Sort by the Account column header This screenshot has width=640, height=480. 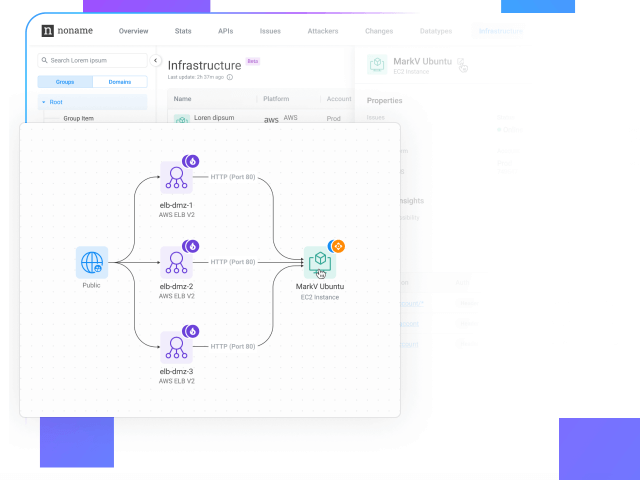click(339, 99)
